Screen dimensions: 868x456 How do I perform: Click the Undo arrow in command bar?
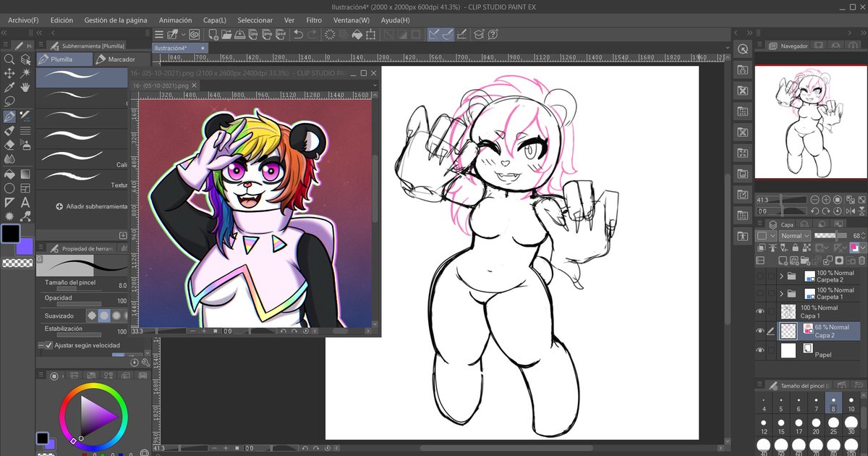click(x=298, y=34)
